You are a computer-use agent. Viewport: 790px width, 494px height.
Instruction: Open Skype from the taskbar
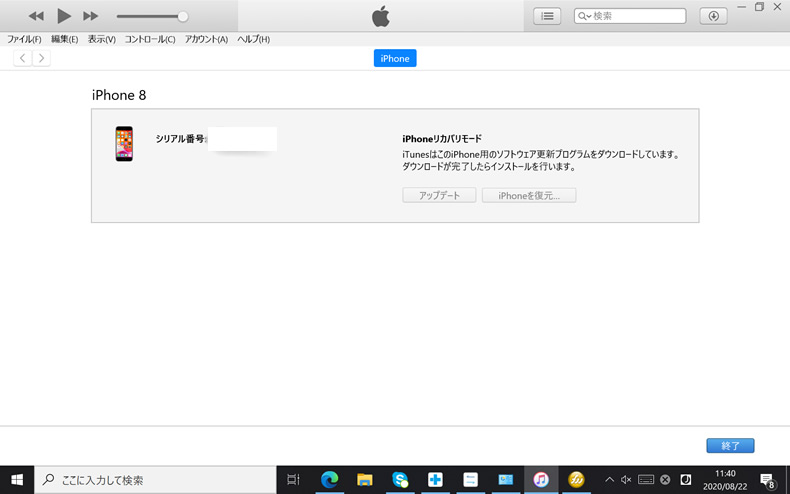[400, 480]
